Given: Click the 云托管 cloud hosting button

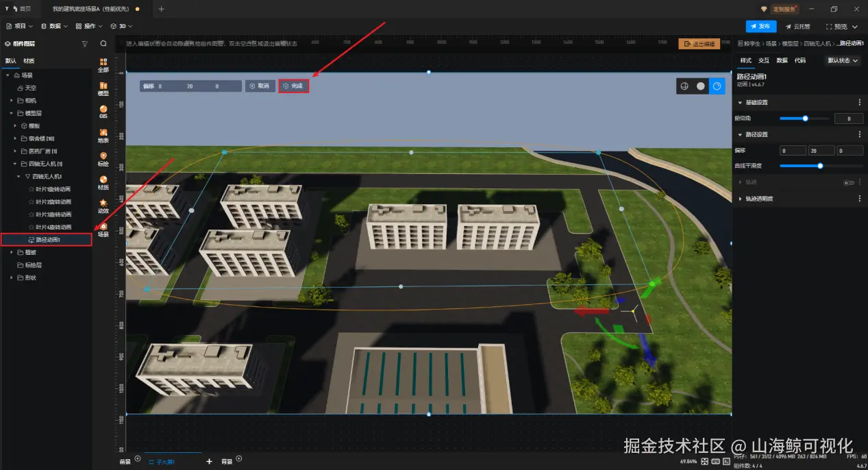Looking at the screenshot, I should pyautogui.click(x=798, y=26).
